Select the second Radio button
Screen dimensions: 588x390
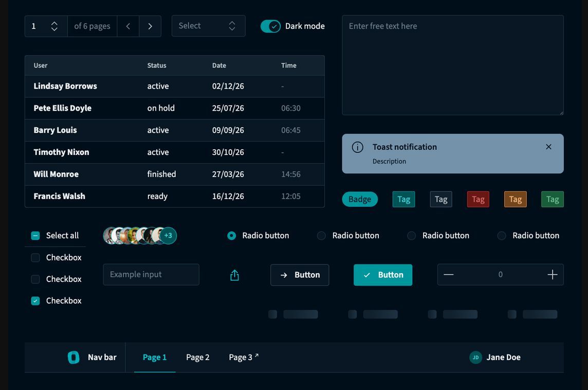tap(321, 236)
